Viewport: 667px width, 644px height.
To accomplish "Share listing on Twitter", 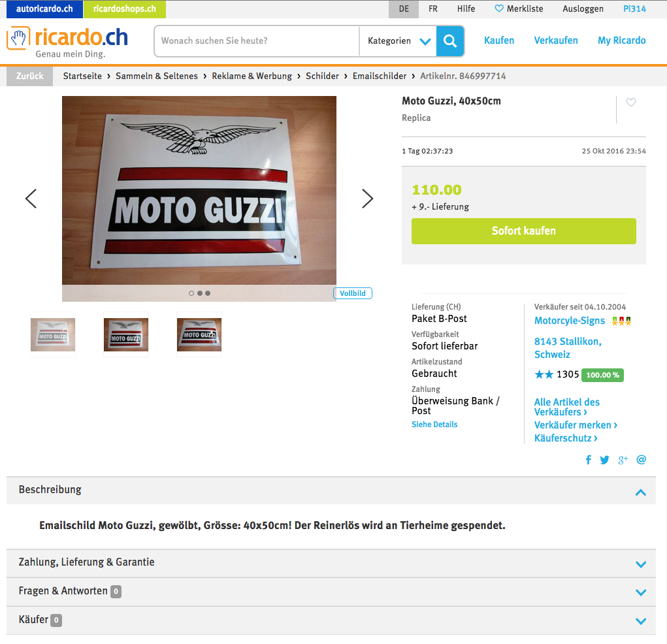I will pos(604,460).
